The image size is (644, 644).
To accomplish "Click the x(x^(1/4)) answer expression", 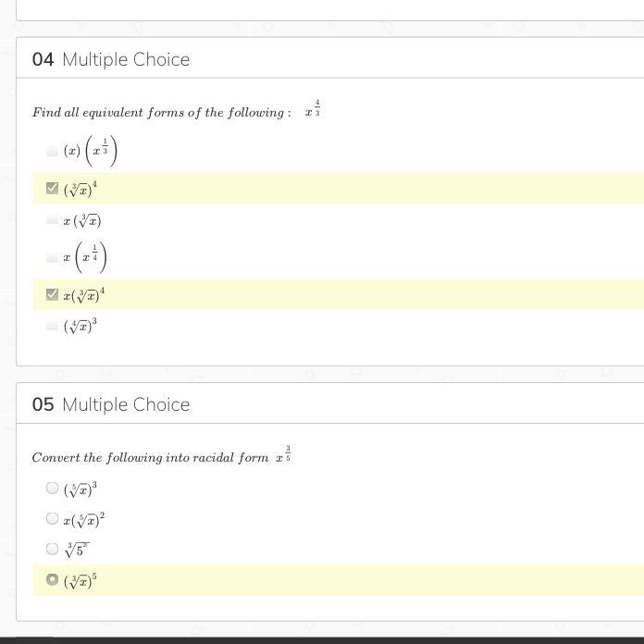I will (x=85, y=257).
